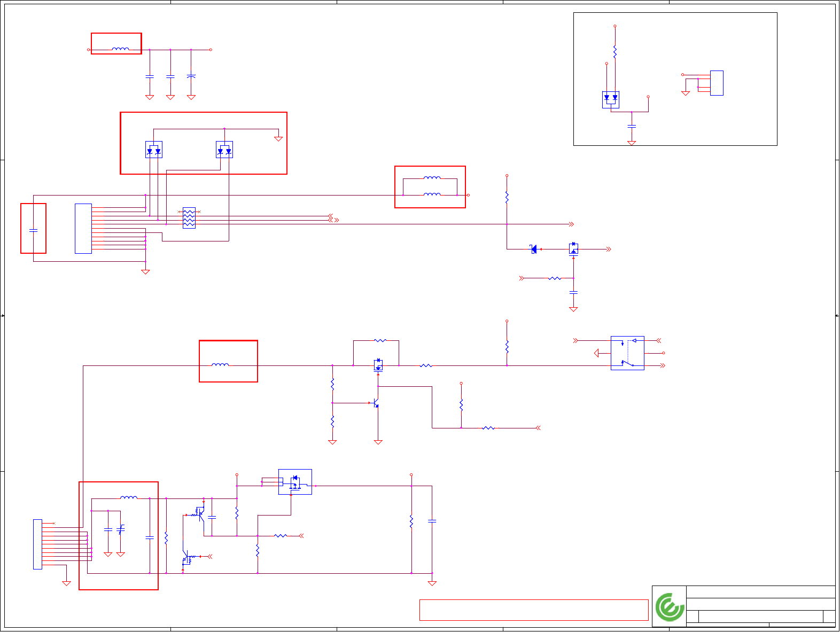Viewport: 840px width, 632px height.
Task: Click the power MOSFET inside the blue box
Action: tap(295, 482)
